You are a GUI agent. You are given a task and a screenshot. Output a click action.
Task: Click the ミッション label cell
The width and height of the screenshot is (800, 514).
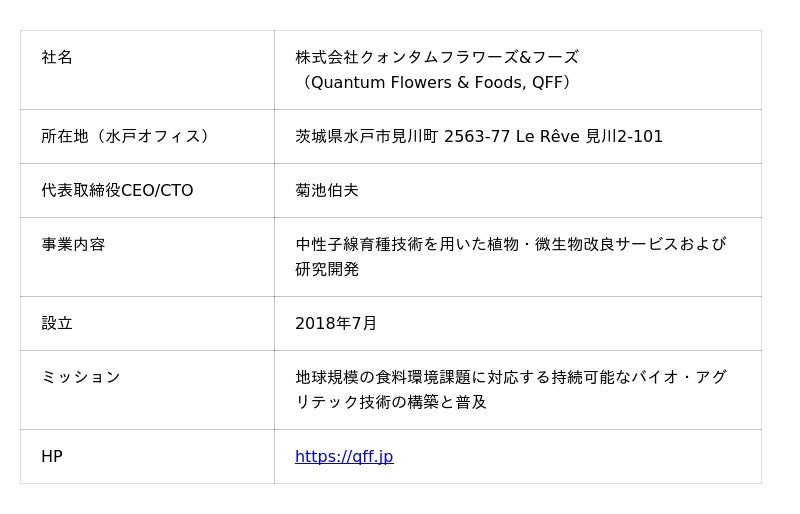[81, 378]
